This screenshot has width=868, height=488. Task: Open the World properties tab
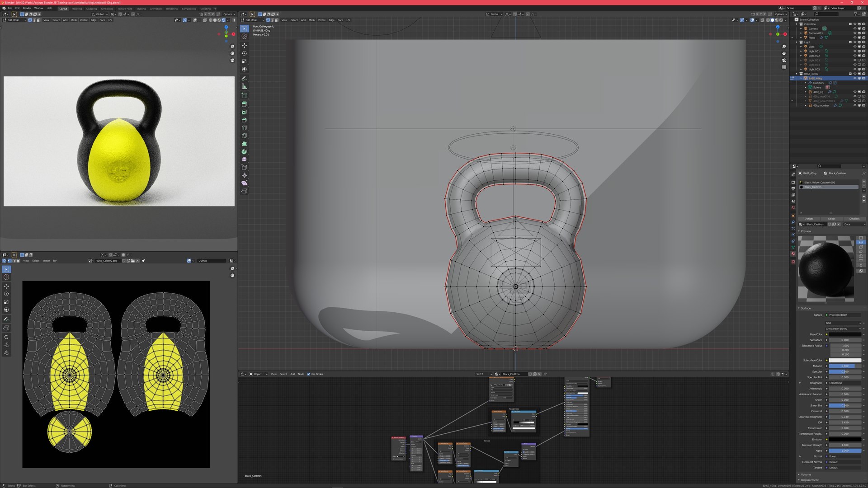[x=793, y=208]
